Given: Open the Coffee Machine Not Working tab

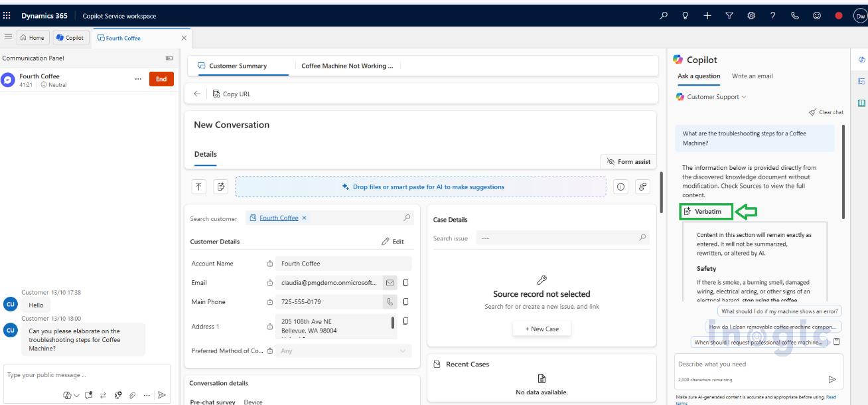Looking at the screenshot, I should tap(347, 66).
